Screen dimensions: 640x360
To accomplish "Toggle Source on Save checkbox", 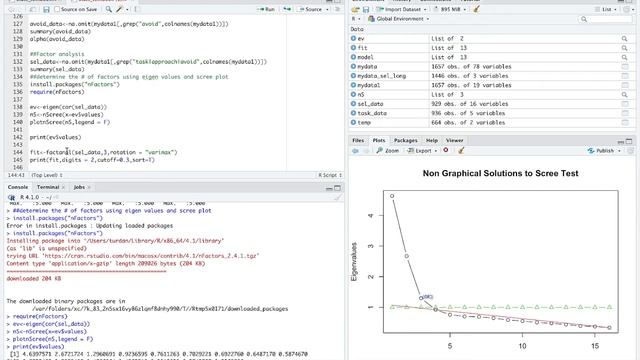I will click(57, 9).
